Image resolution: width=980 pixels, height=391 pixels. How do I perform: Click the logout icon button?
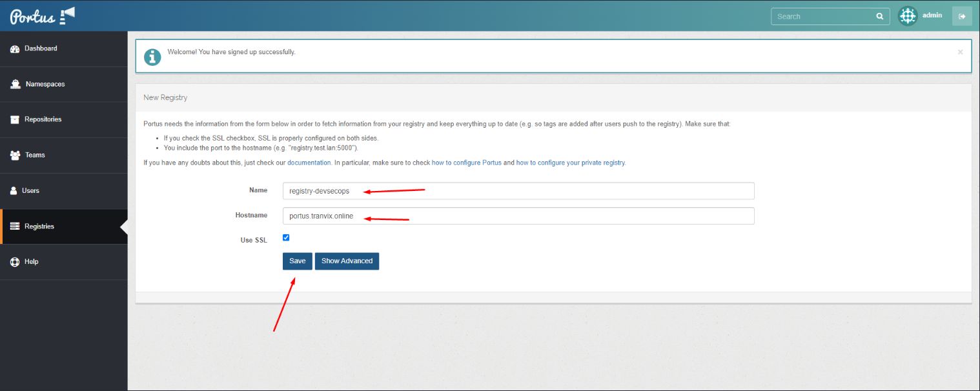[x=961, y=16]
